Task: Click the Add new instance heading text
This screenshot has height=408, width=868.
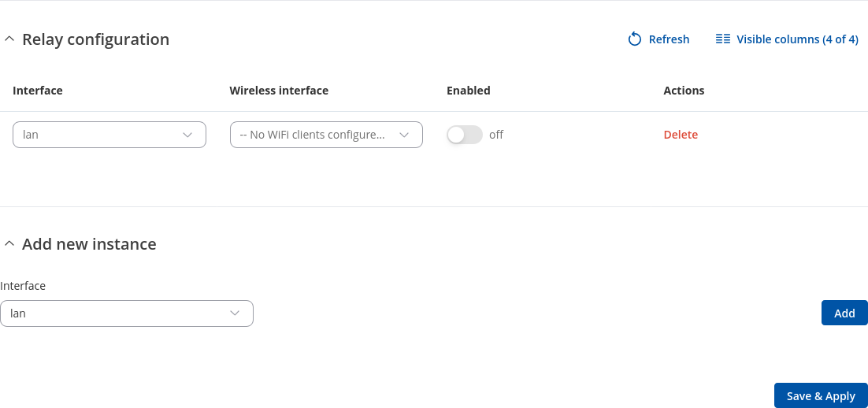Action: pos(89,244)
